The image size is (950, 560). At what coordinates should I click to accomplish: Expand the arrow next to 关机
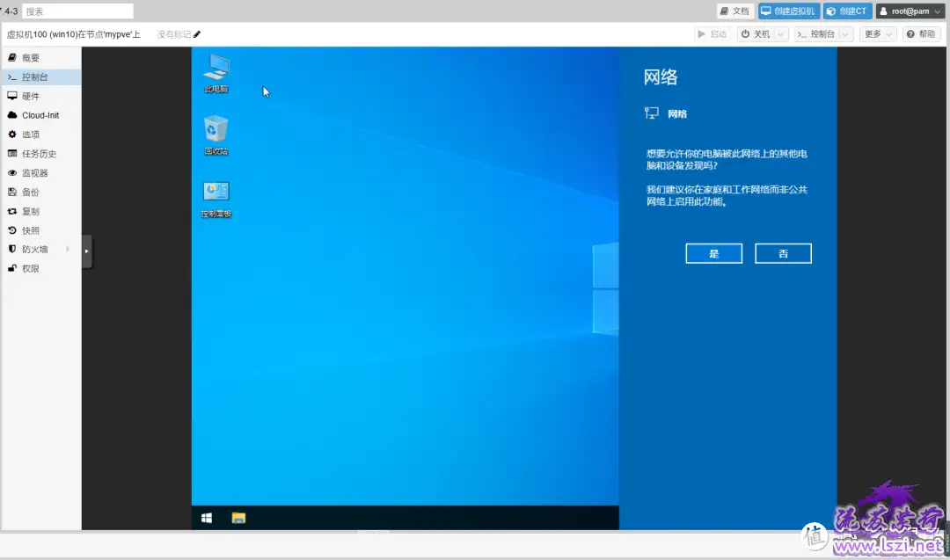click(x=781, y=34)
